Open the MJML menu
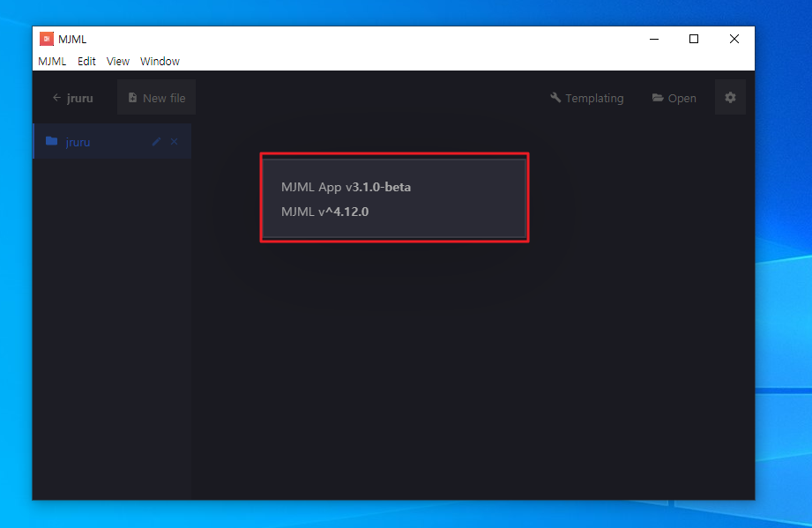The height and width of the screenshot is (528, 812). pos(52,61)
